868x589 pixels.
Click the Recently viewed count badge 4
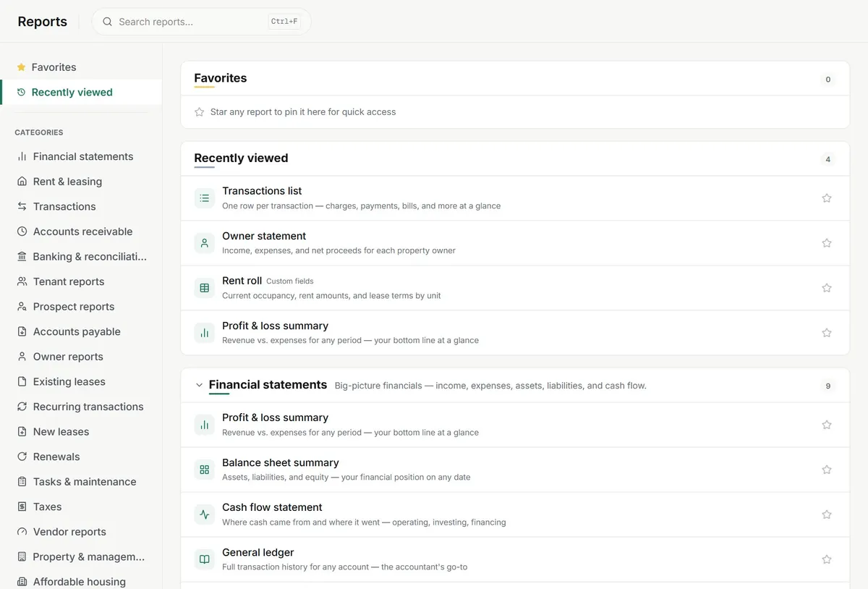828,159
